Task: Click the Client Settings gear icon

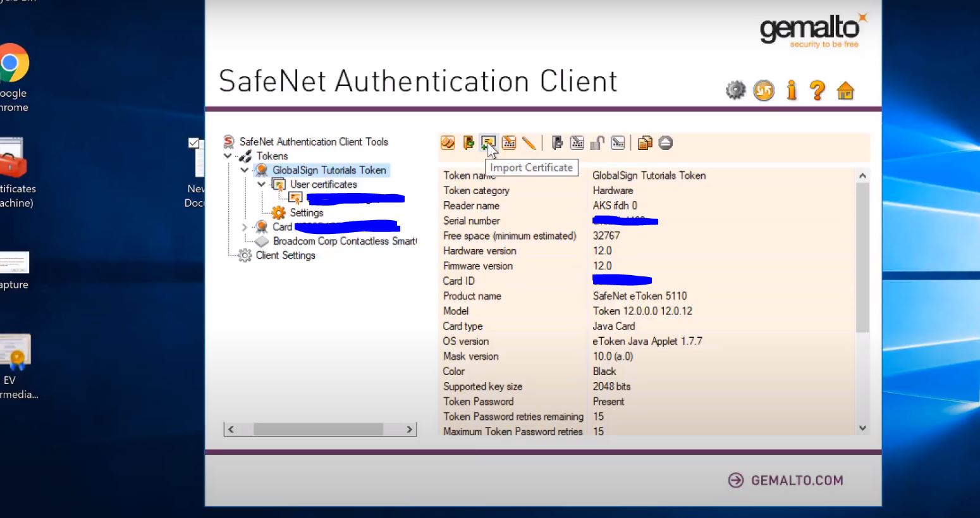Action: [x=245, y=256]
